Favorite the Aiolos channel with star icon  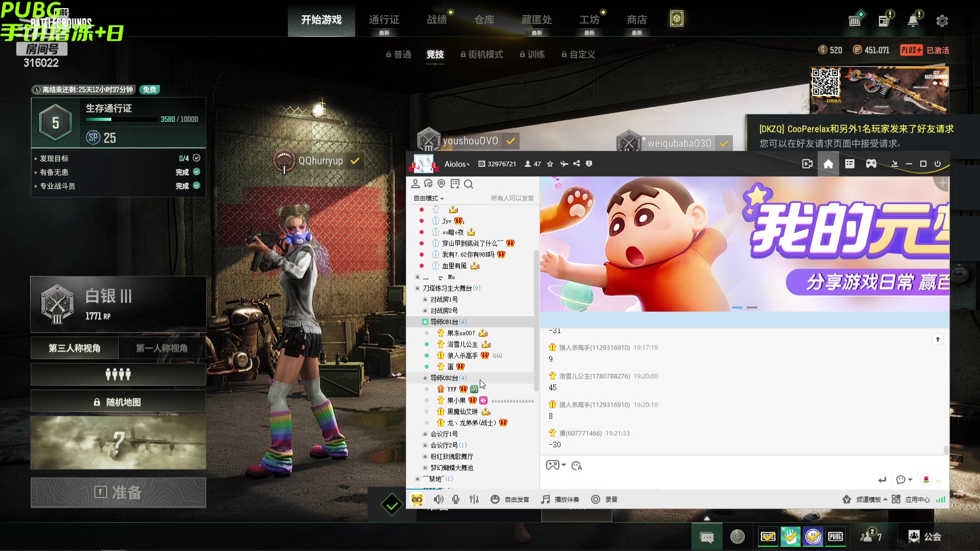(x=550, y=164)
